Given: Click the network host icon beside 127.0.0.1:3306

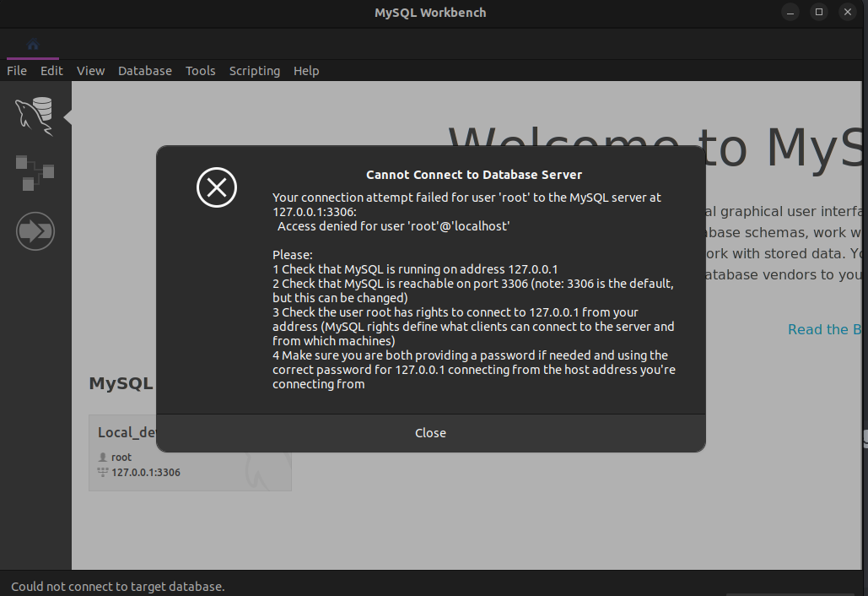Looking at the screenshot, I should (102, 472).
